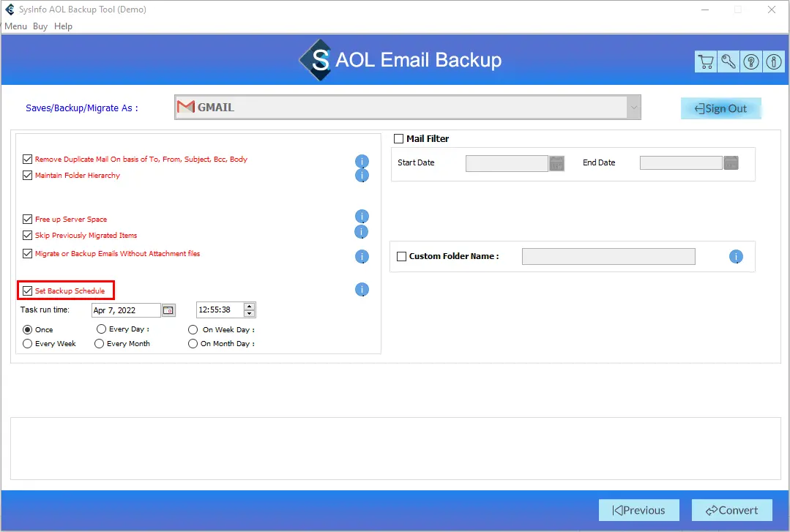Click info icon beside Free up Server Space
The height and width of the screenshot is (532, 790).
coord(362,217)
